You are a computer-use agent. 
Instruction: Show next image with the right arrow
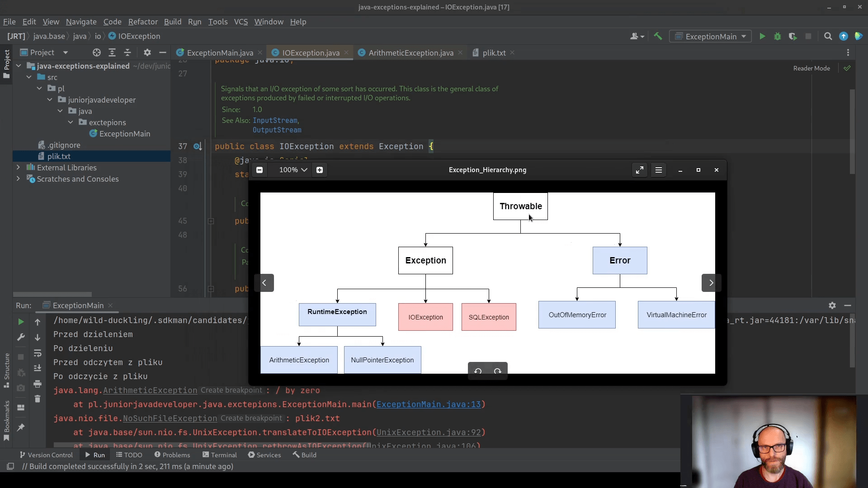tap(711, 283)
